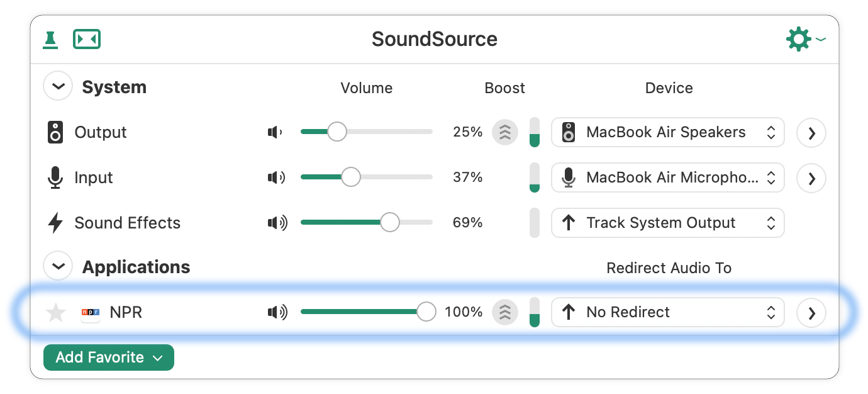Pin the SoundSource window open

[50, 39]
